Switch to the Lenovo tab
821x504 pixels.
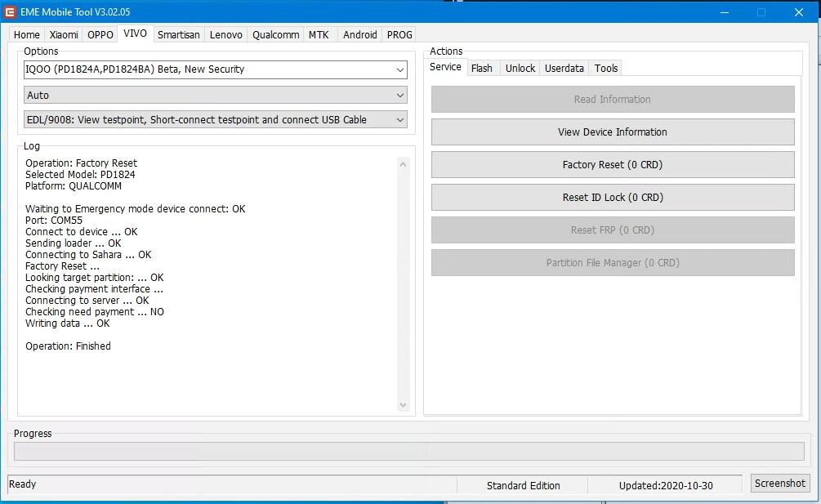[x=225, y=34]
